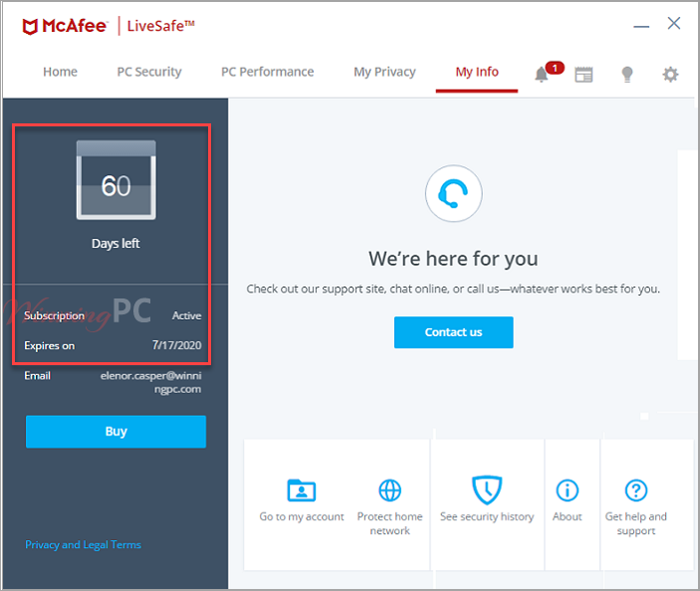
Task: Open Privacy and Legal Terms link
Action: (x=83, y=544)
